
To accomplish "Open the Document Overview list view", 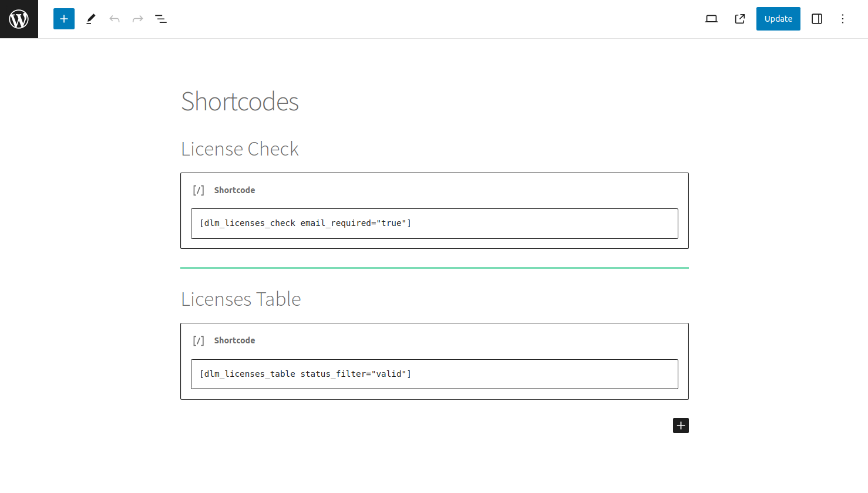I will [x=161, y=19].
